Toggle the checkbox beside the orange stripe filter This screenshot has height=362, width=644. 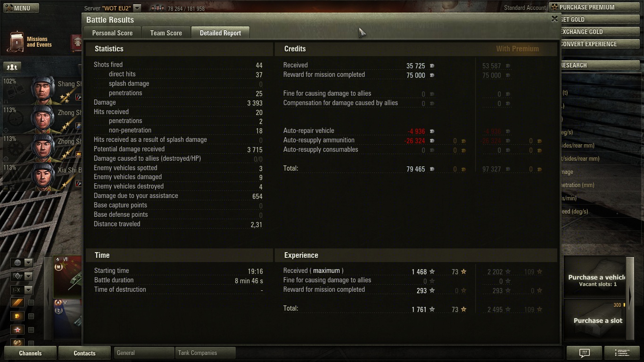31,303
